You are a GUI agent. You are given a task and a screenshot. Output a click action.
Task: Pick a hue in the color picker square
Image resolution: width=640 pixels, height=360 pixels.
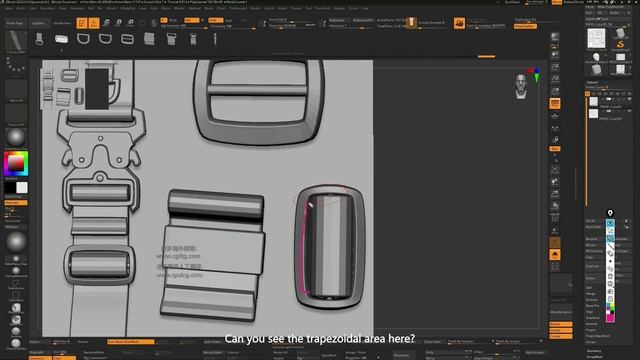16,164
